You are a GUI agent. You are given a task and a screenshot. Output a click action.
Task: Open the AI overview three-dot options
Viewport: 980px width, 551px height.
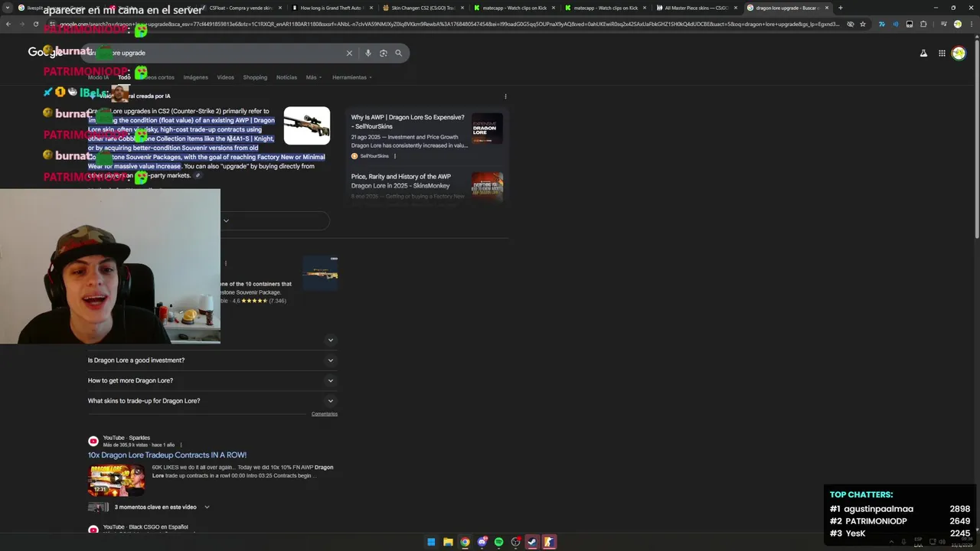pyautogui.click(x=505, y=96)
